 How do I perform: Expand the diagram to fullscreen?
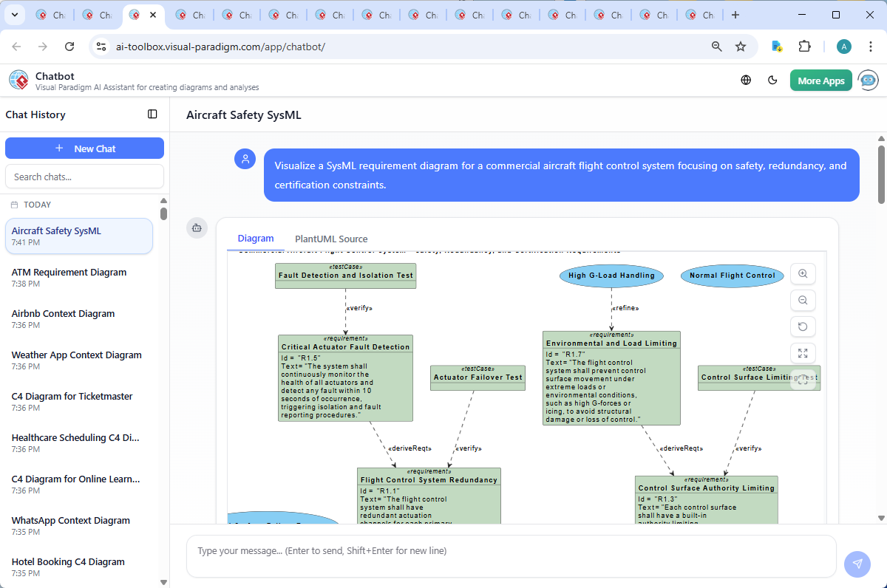coord(803,353)
